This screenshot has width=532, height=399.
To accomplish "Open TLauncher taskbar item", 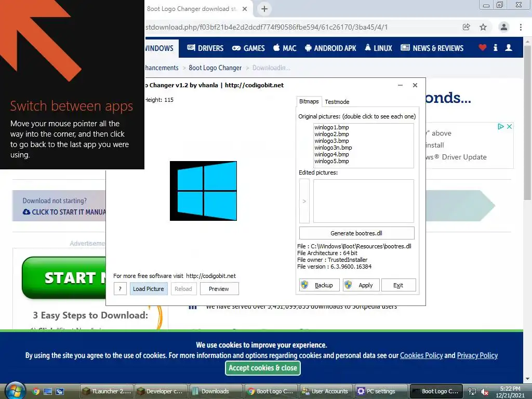I will [107, 391].
